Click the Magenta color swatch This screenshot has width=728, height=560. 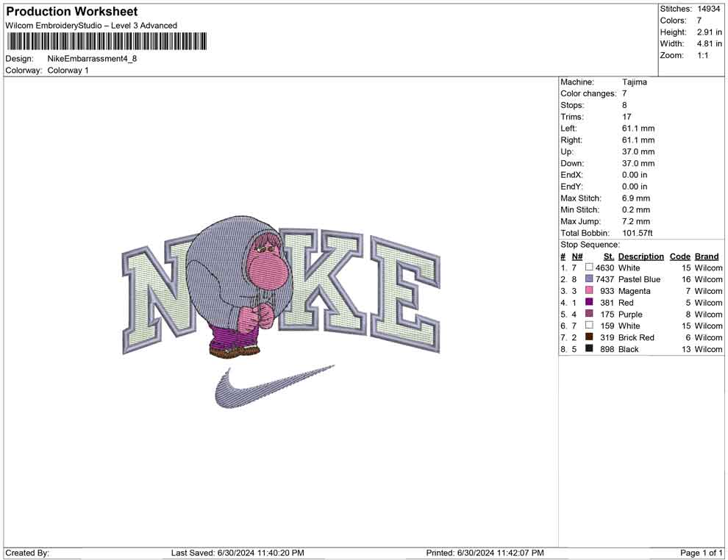point(589,290)
